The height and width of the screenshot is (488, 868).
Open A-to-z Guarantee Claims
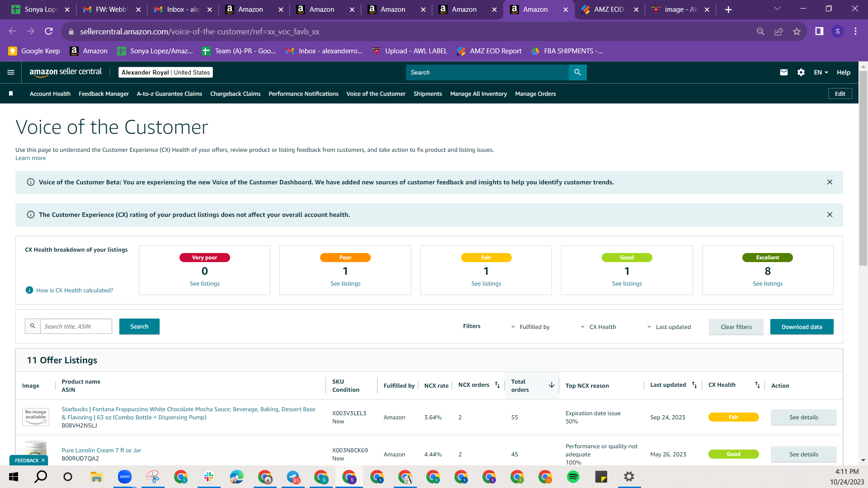[170, 94]
